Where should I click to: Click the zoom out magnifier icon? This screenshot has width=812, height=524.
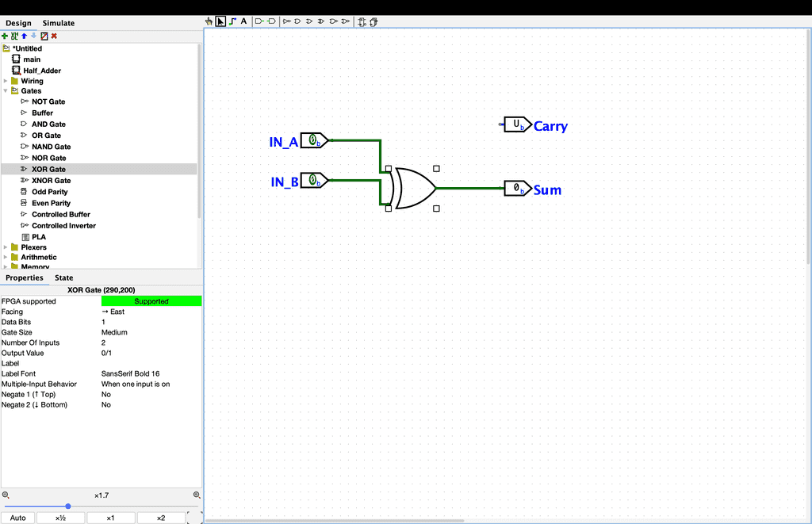[6, 495]
